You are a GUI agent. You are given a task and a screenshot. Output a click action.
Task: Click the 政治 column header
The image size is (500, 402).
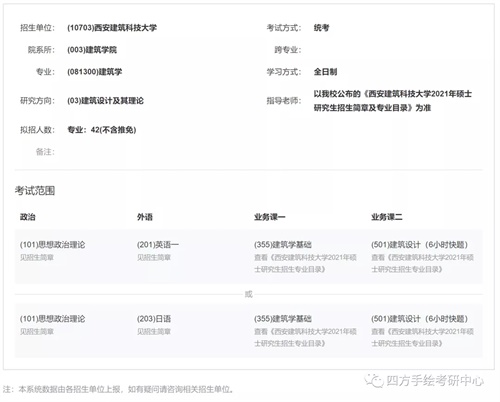pyautogui.click(x=28, y=217)
